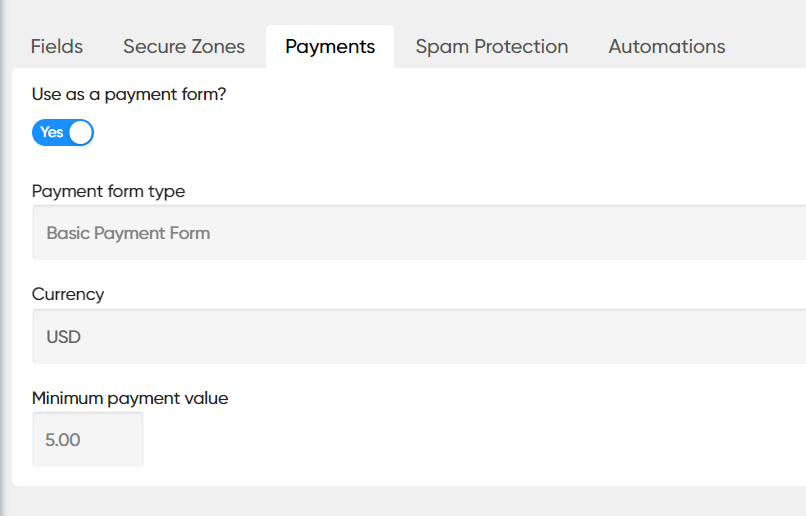
Task: Click the 'Use as a payment form?' label
Action: click(129, 95)
